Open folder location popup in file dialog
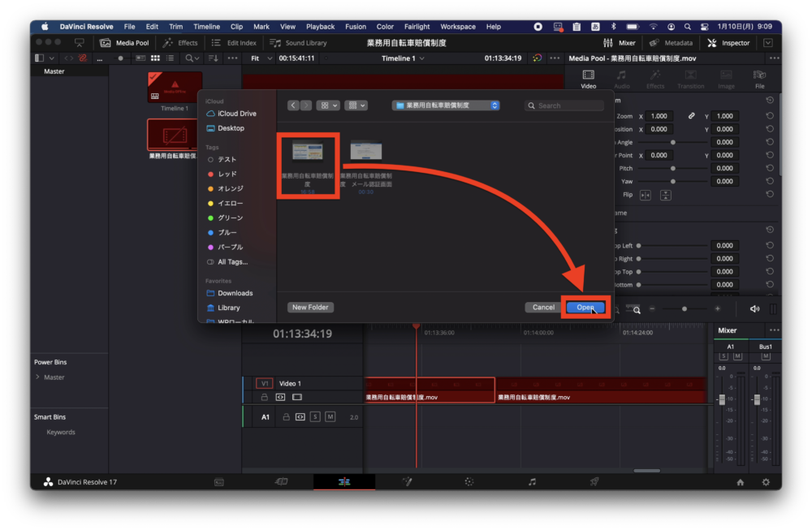 point(446,106)
